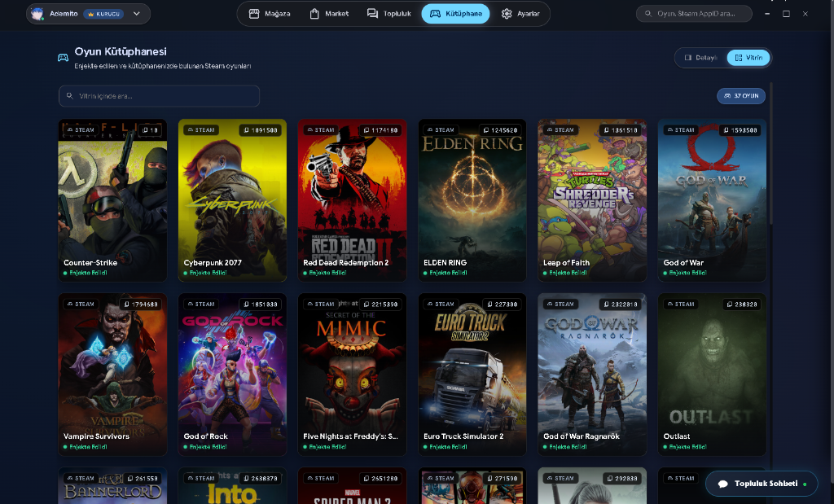Viewport: 834px width, 504px height.
Task: Click the AppID 1593500 badge on God of War
Action: pos(740,129)
